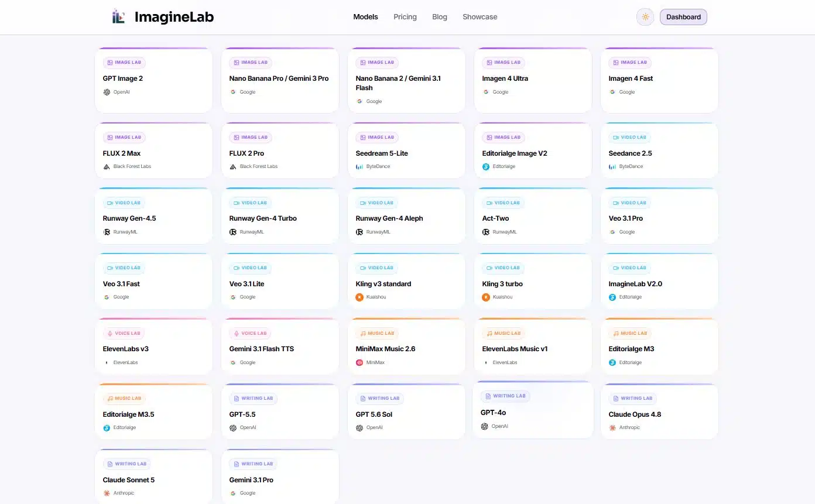The height and width of the screenshot is (504, 815).
Task: Select 'Editorialge' text under Editorialge M3.5
Action: 125,427
